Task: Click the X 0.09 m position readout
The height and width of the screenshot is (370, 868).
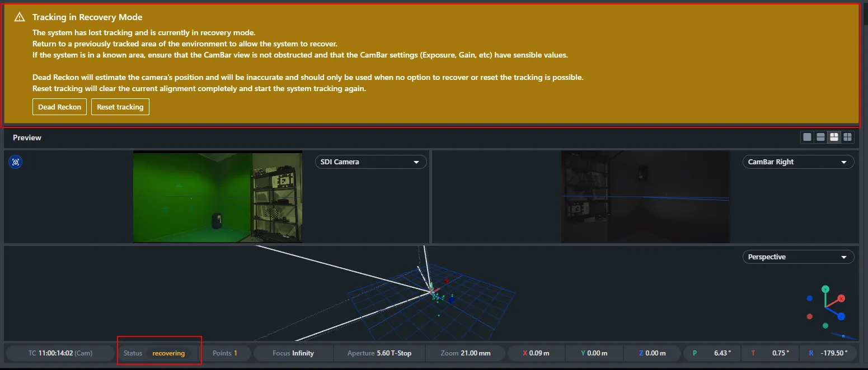Action: [536, 353]
